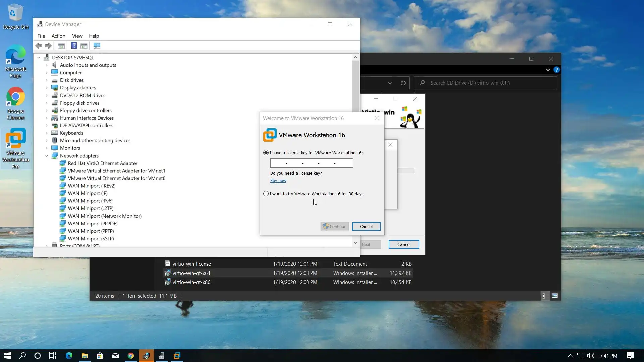Open the Action menu in Device Manager
Viewport: 644px width, 362px height.
58,36
